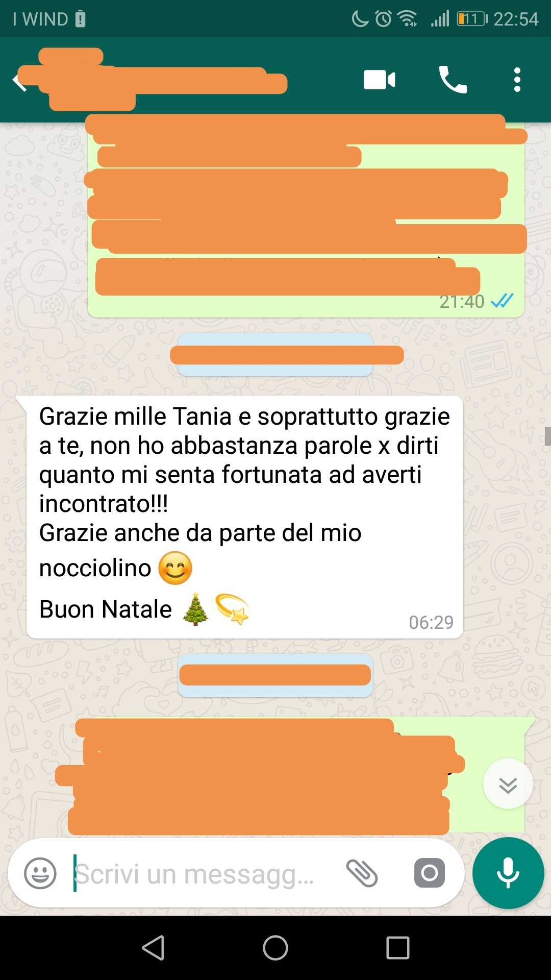Viewport: 551px width, 980px height.
Task: Tap the Android back navigation button
Action: pos(153,948)
